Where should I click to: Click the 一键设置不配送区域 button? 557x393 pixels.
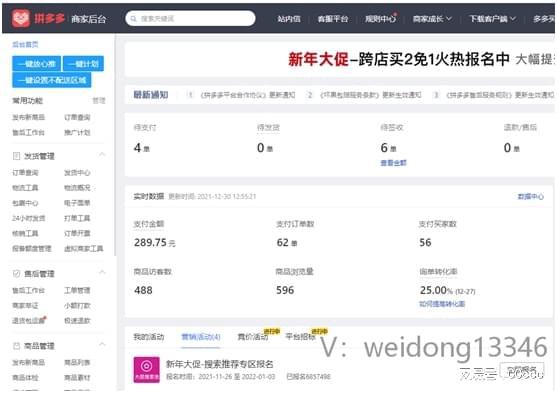coord(52,80)
